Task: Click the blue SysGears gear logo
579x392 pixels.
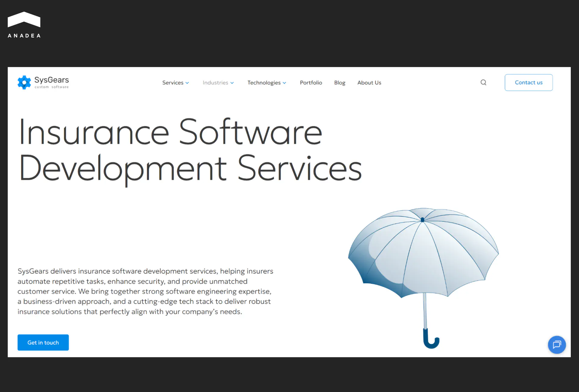Action: (x=24, y=82)
